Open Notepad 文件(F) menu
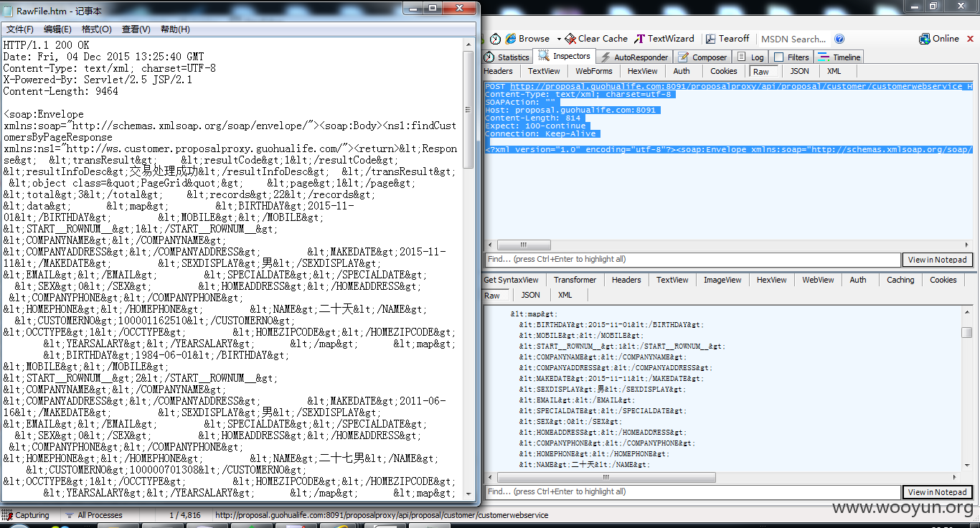The height and width of the screenshot is (528, 980). tap(20, 29)
